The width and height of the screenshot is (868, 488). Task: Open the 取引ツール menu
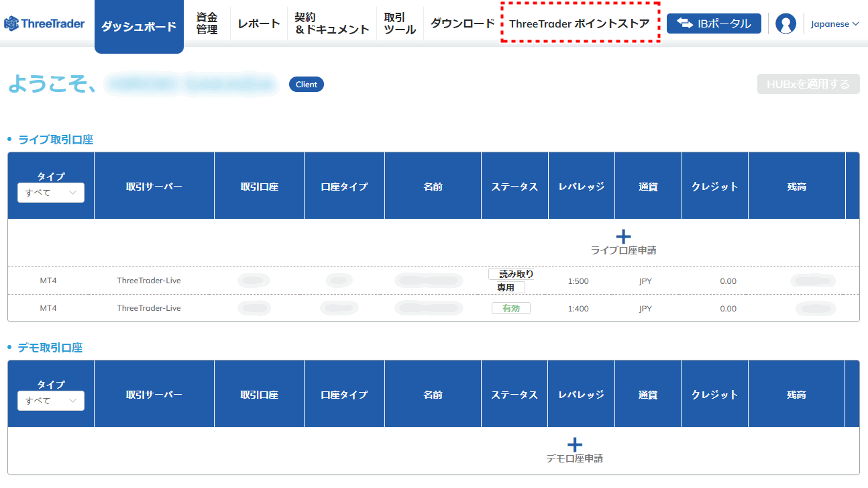click(x=400, y=23)
